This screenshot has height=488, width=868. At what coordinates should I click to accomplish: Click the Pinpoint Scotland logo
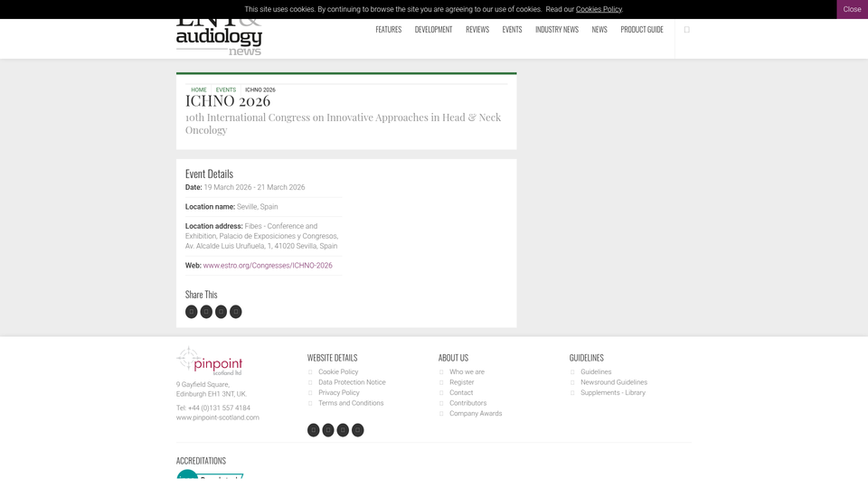pyautogui.click(x=209, y=361)
